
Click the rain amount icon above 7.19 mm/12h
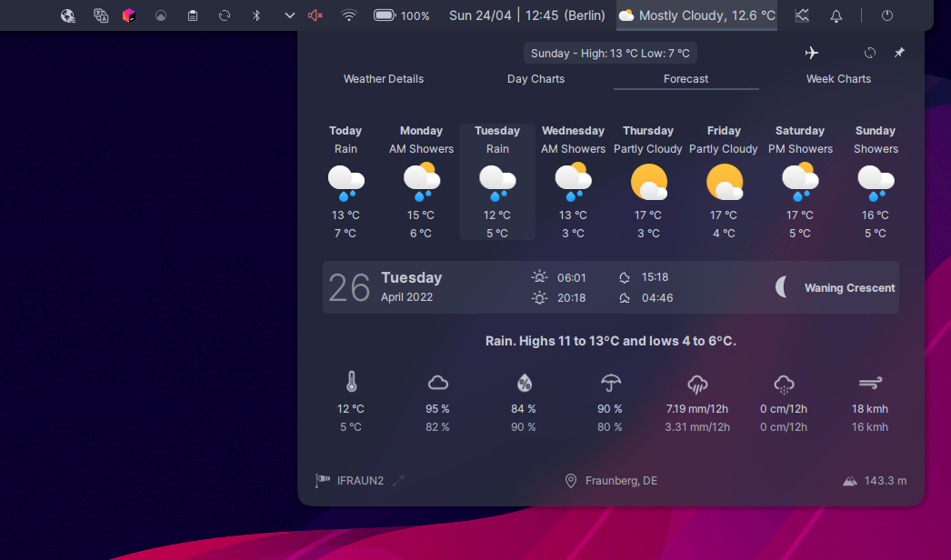point(697,384)
